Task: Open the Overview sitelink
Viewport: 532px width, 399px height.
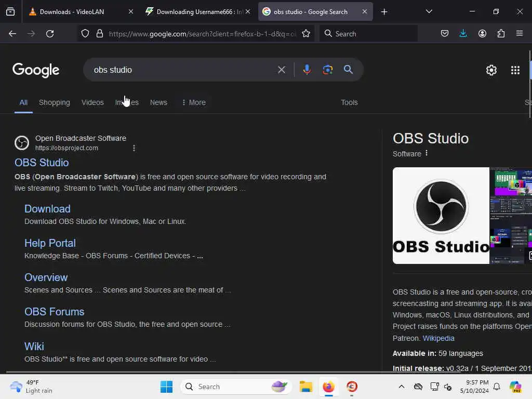Action: pos(46,277)
